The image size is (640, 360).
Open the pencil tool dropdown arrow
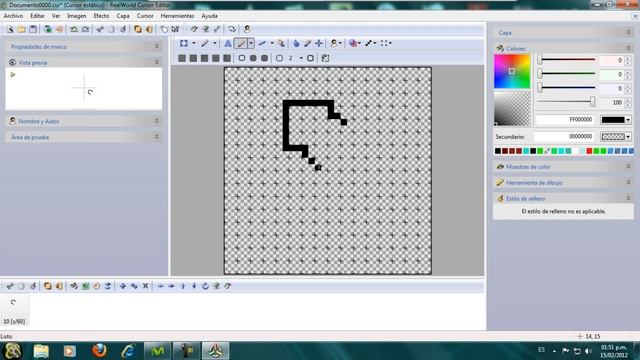click(251, 43)
